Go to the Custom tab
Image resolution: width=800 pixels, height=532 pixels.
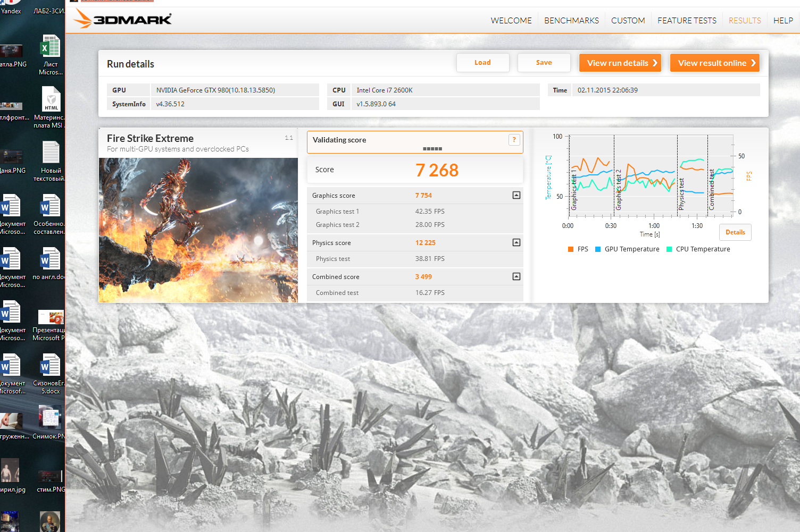[x=628, y=20]
